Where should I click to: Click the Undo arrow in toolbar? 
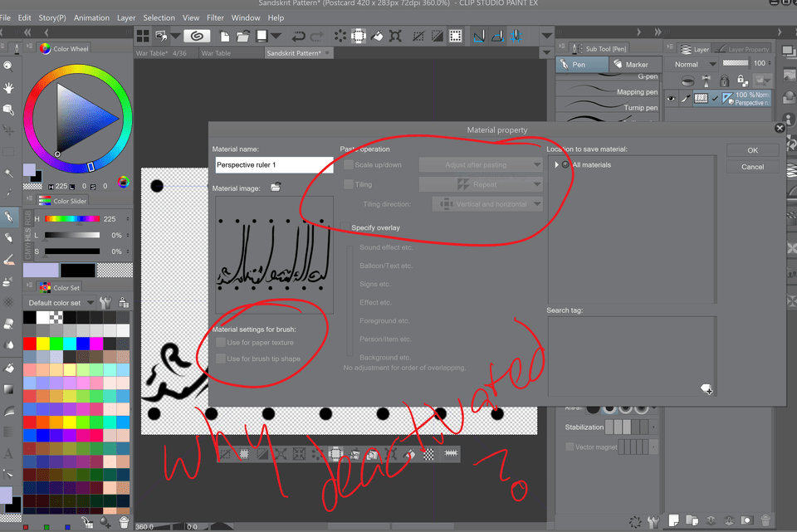pyautogui.click(x=299, y=36)
